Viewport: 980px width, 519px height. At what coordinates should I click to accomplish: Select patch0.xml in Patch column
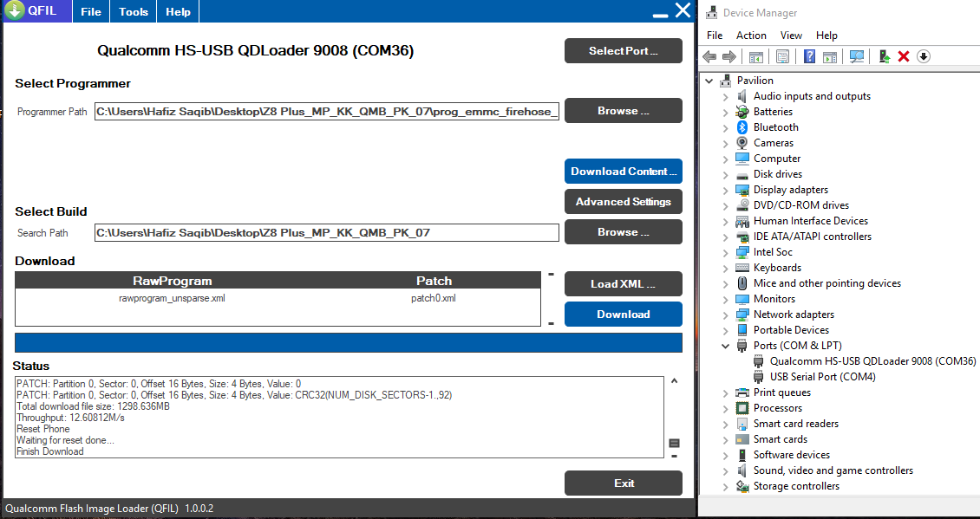(x=433, y=299)
